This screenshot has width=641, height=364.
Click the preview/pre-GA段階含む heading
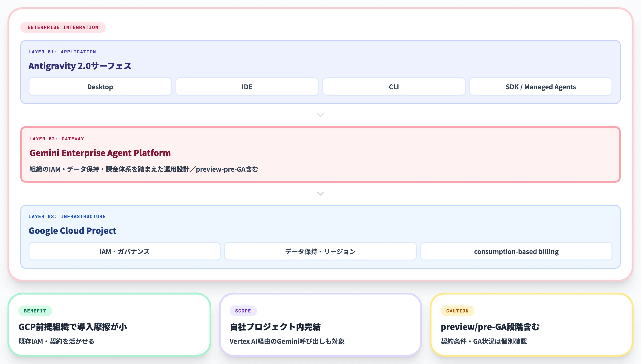(x=490, y=327)
